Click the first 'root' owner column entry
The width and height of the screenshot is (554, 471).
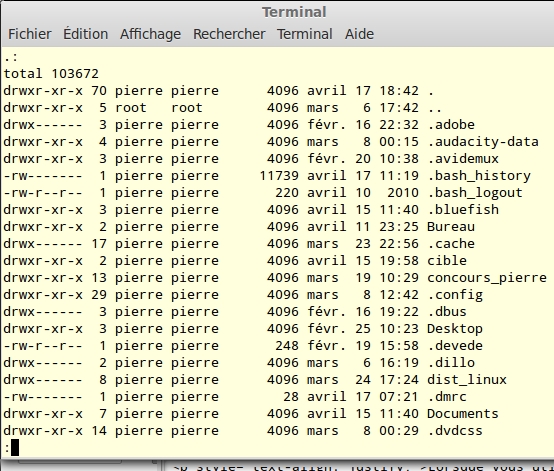[131, 108]
